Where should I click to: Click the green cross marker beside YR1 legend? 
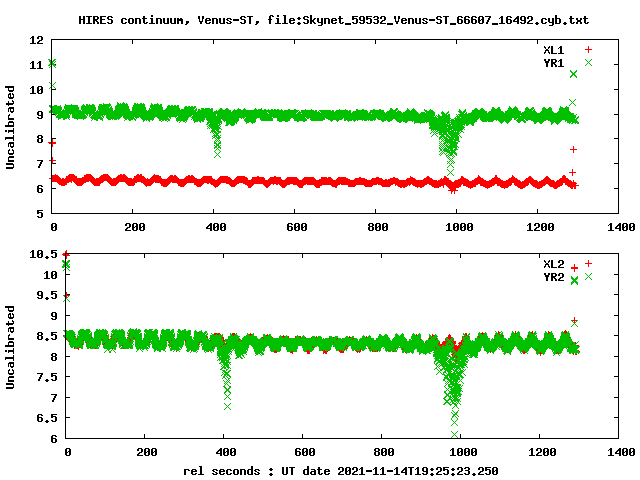(588, 62)
